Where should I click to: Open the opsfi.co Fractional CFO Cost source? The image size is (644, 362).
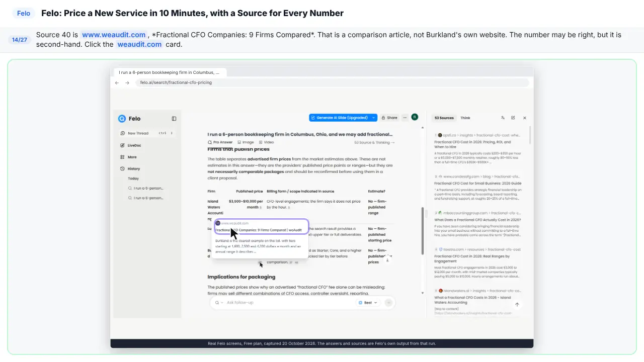pos(478,148)
